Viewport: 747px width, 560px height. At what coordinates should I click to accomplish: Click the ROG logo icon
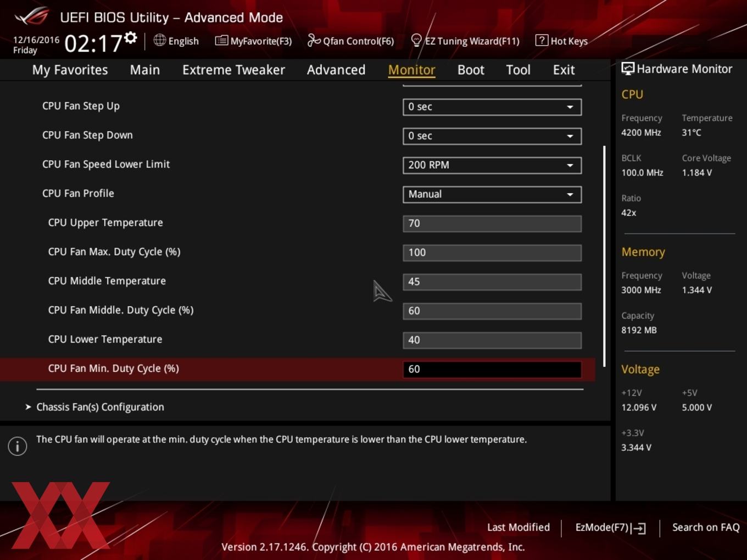point(32,16)
